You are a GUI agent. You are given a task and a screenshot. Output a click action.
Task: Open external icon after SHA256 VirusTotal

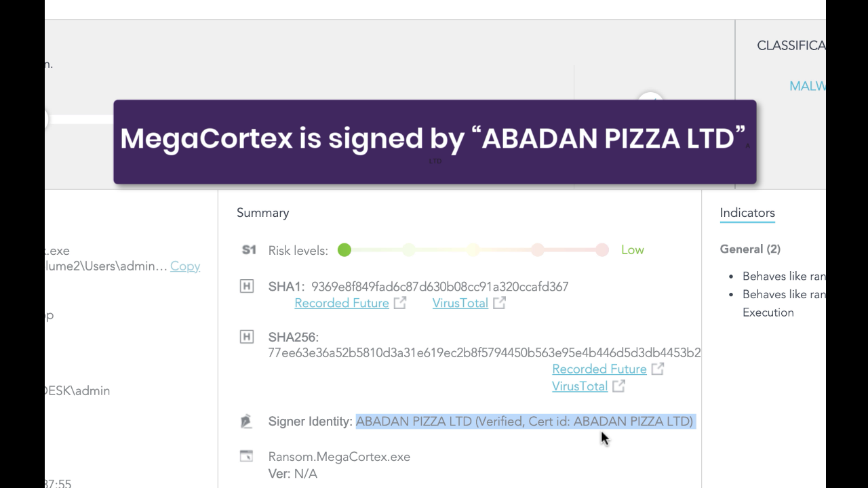[618, 386]
